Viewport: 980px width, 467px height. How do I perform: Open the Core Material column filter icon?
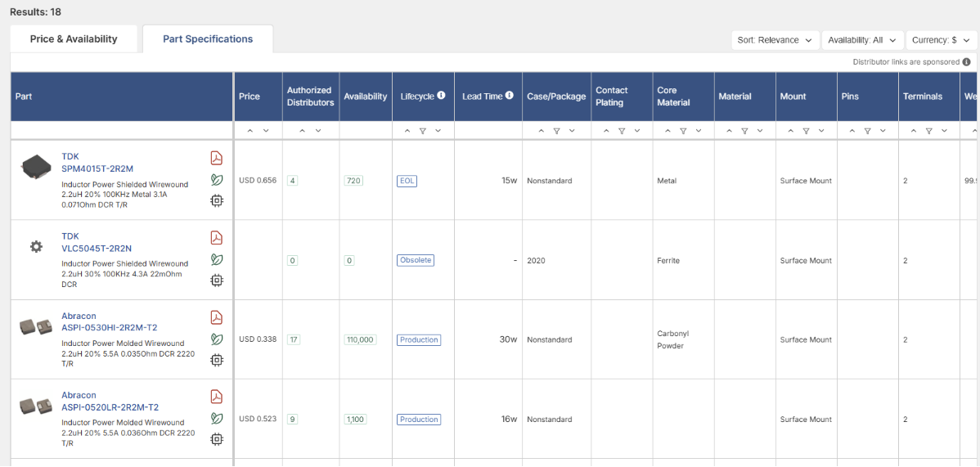point(683,131)
